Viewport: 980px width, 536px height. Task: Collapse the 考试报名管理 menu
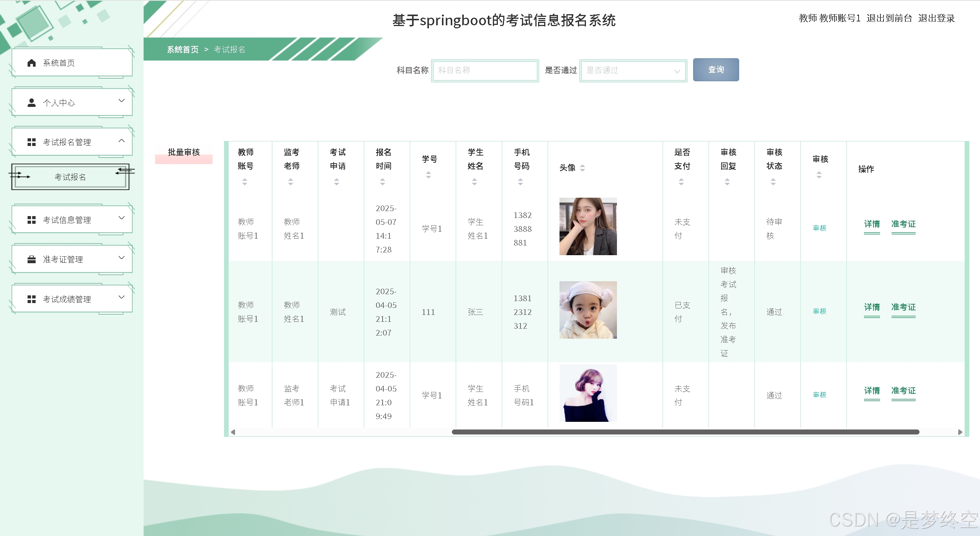[x=121, y=141]
